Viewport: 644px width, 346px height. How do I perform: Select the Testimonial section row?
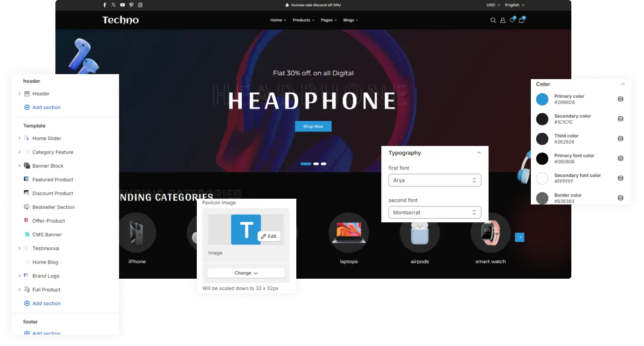point(65,248)
